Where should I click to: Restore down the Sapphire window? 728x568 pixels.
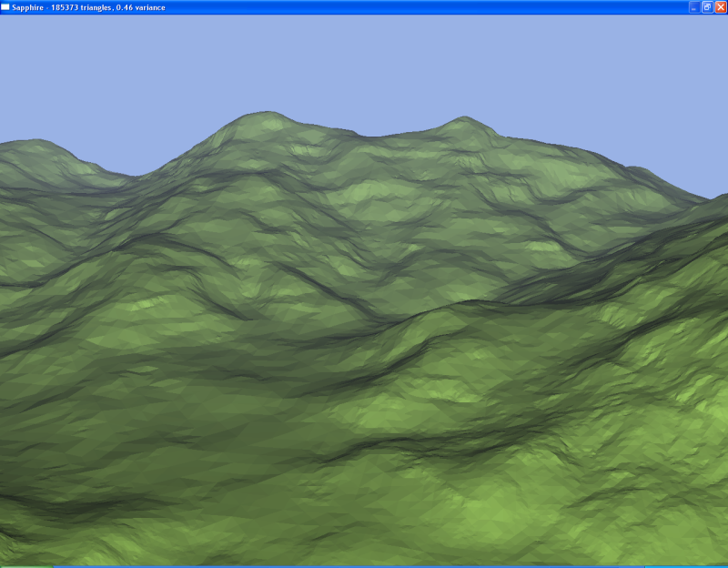pyautogui.click(x=707, y=6)
